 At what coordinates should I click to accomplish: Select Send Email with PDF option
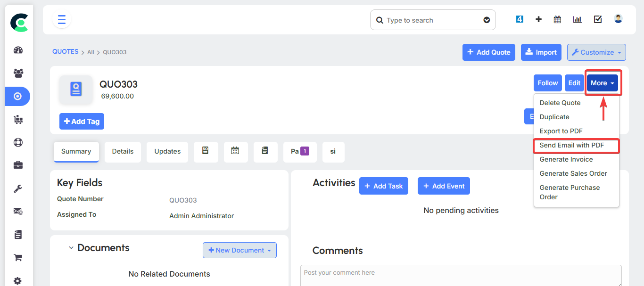click(x=571, y=145)
